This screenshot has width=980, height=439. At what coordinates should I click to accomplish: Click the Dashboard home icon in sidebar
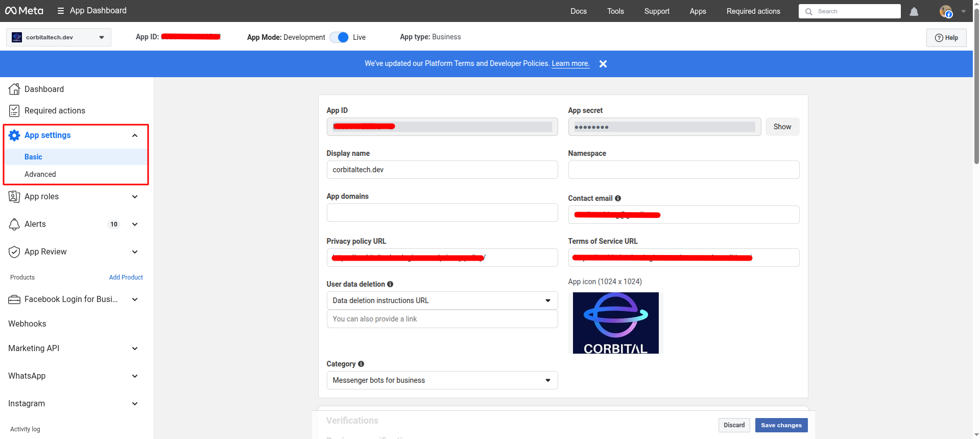(x=14, y=89)
